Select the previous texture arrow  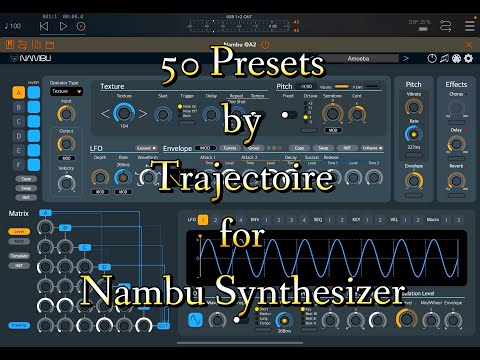(x=105, y=114)
